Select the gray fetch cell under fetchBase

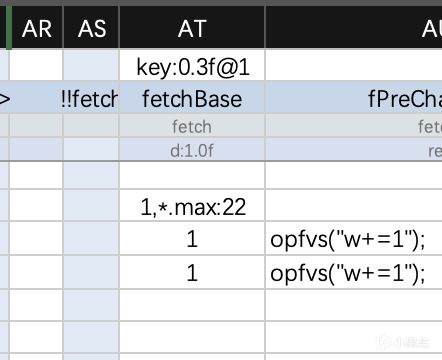click(192, 127)
